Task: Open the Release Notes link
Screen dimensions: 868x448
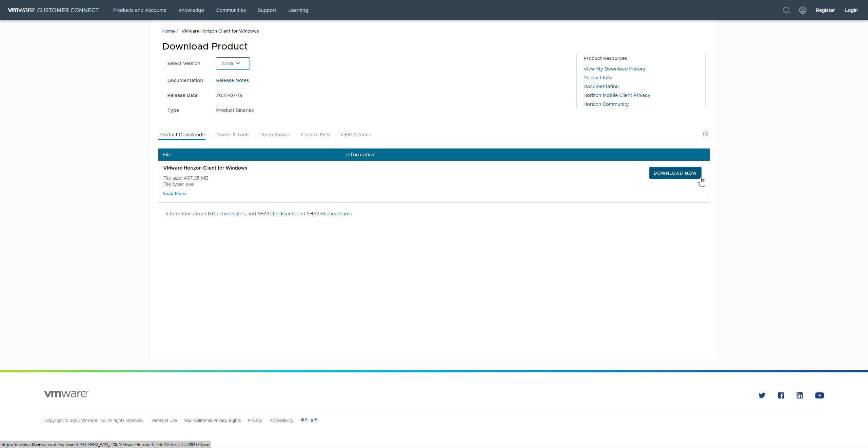Action: (x=232, y=80)
